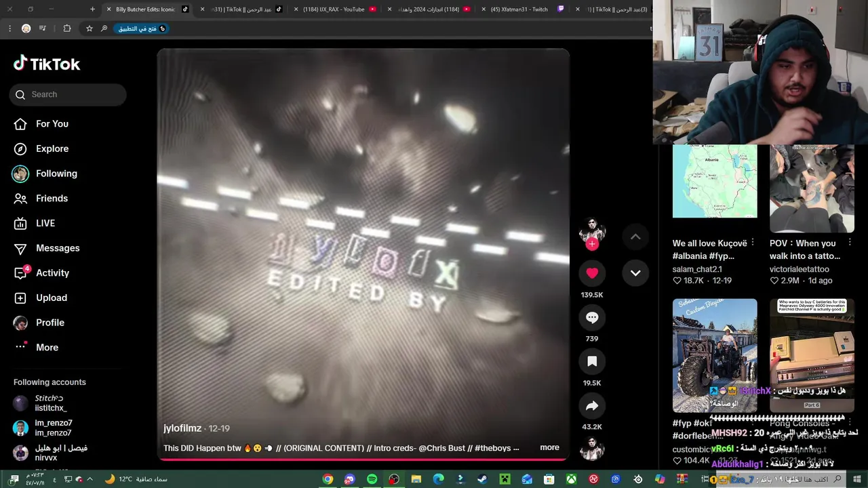The height and width of the screenshot is (488, 868).
Task: Open the weather widget showing 12°C
Action: pos(136,479)
